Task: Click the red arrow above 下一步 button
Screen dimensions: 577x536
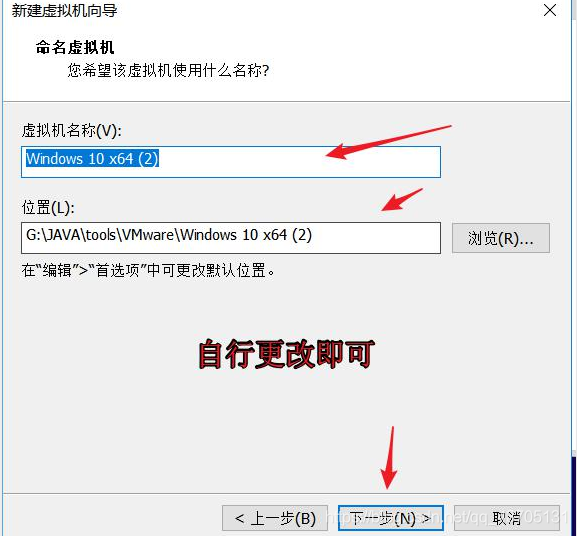Action: point(389,458)
